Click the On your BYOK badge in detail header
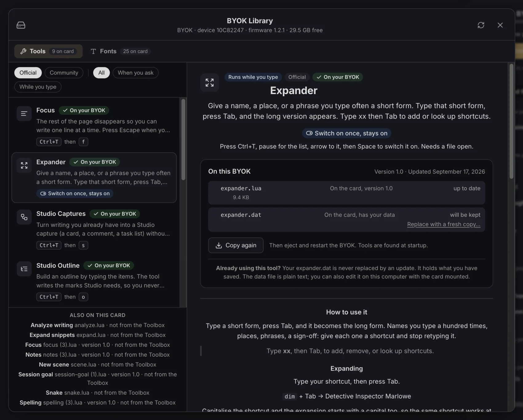This screenshot has height=420, width=523. tap(338, 77)
